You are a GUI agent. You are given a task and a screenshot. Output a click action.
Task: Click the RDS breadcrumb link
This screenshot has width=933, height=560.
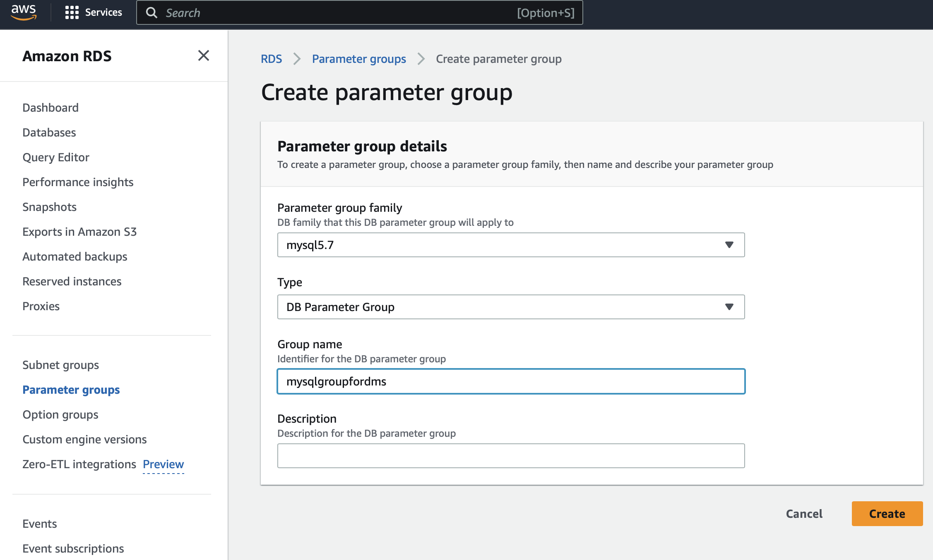[x=271, y=59]
